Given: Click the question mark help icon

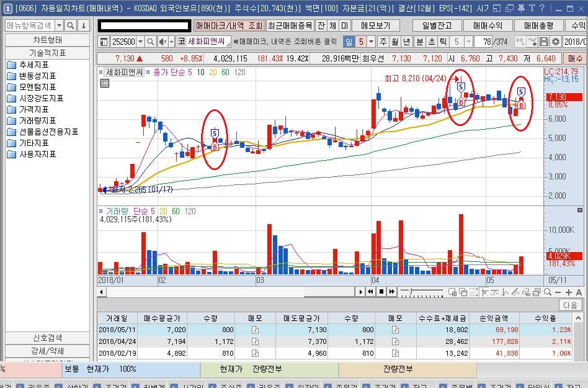Looking at the screenshot, I should click(542, 8).
